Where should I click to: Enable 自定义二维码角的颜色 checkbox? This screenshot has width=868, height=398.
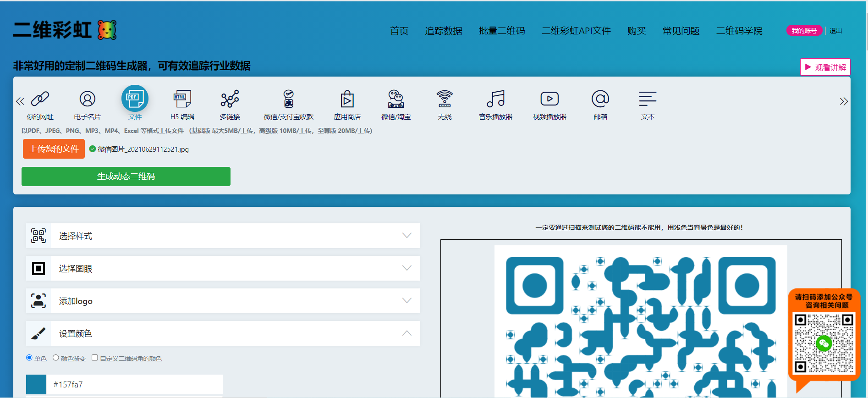(95, 358)
